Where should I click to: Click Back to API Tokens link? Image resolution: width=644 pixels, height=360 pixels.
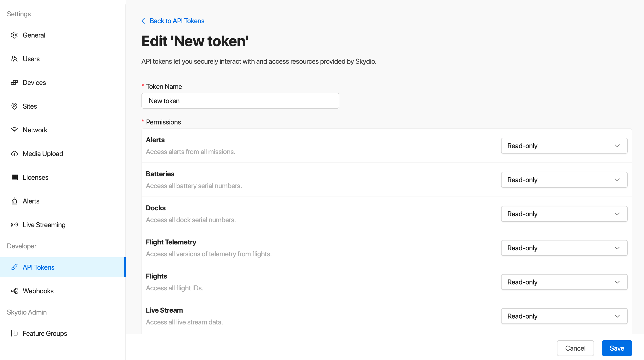(177, 21)
